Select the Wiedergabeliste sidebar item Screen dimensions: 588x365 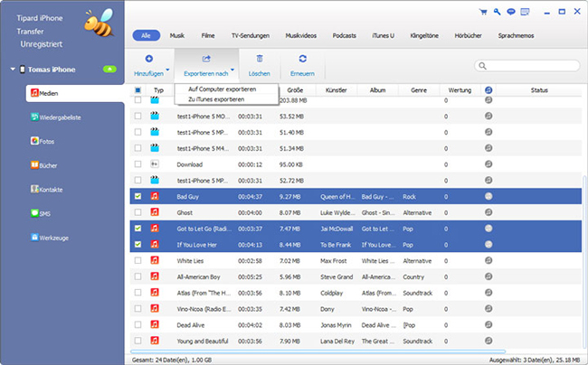point(58,118)
